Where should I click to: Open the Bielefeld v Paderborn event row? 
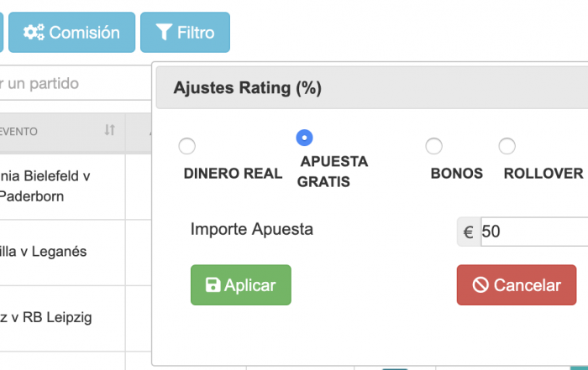[62, 186]
